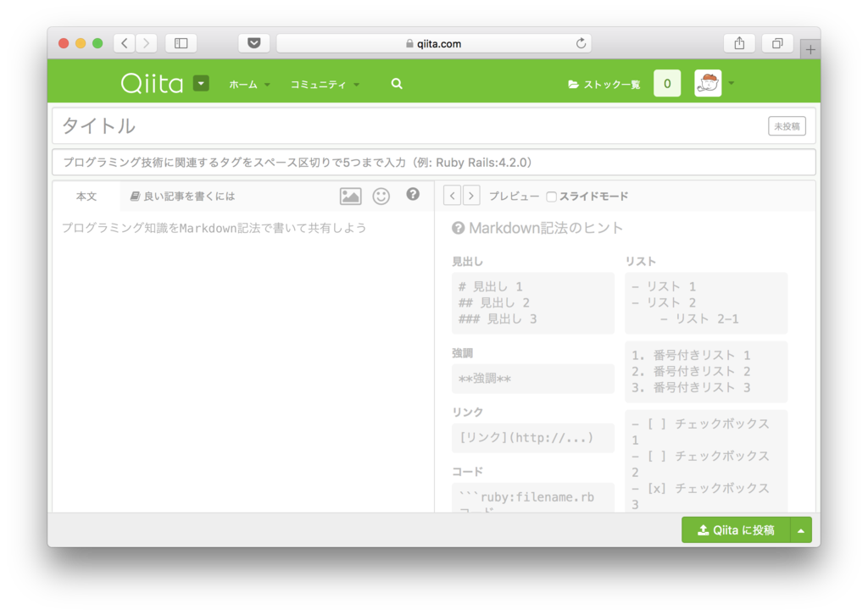Click into the Markdown body text area
Image resolution: width=868 pixels, height=615 pixels.
(x=243, y=363)
